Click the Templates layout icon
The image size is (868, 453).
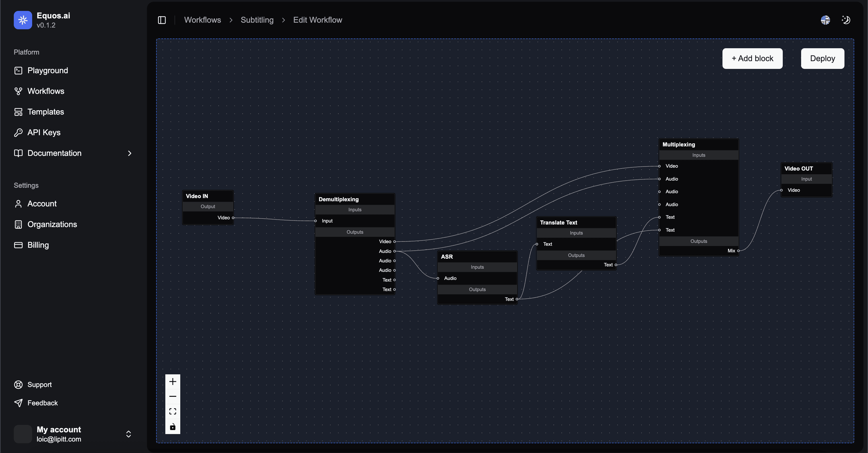pos(18,112)
